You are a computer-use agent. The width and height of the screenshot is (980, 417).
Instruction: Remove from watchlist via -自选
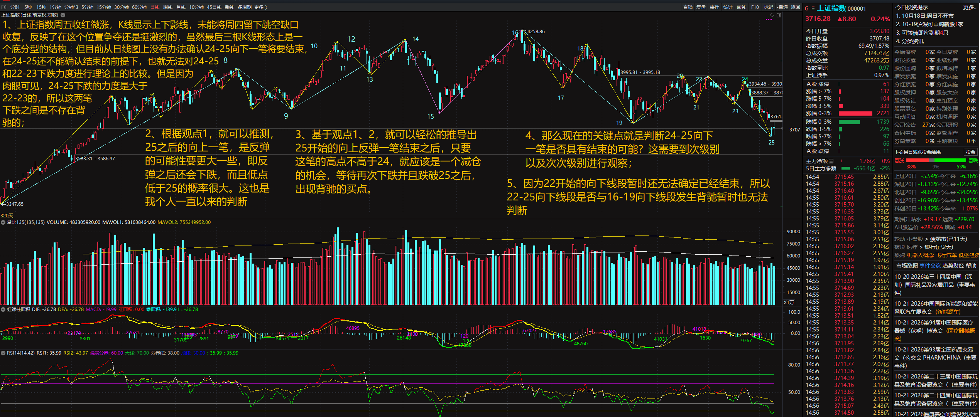(x=782, y=7)
